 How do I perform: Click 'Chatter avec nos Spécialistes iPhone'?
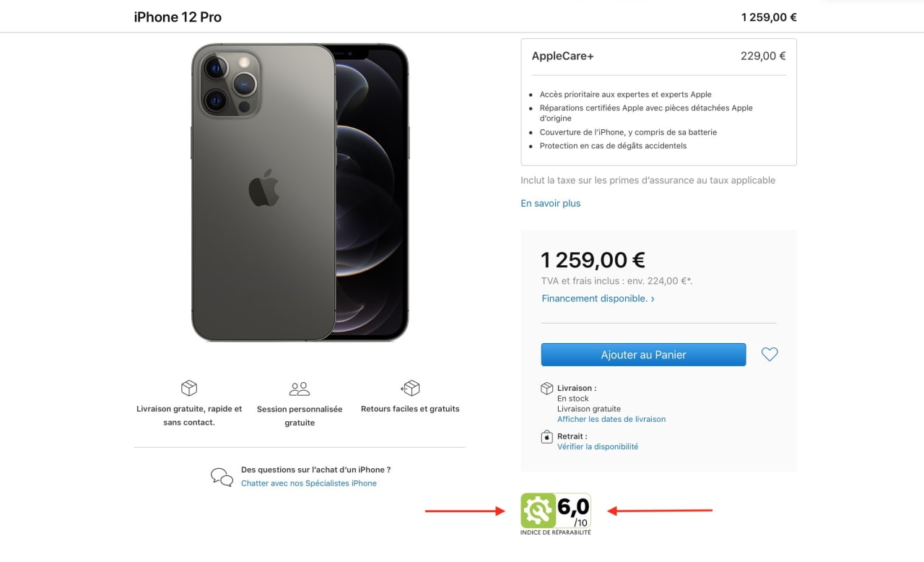point(309,483)
